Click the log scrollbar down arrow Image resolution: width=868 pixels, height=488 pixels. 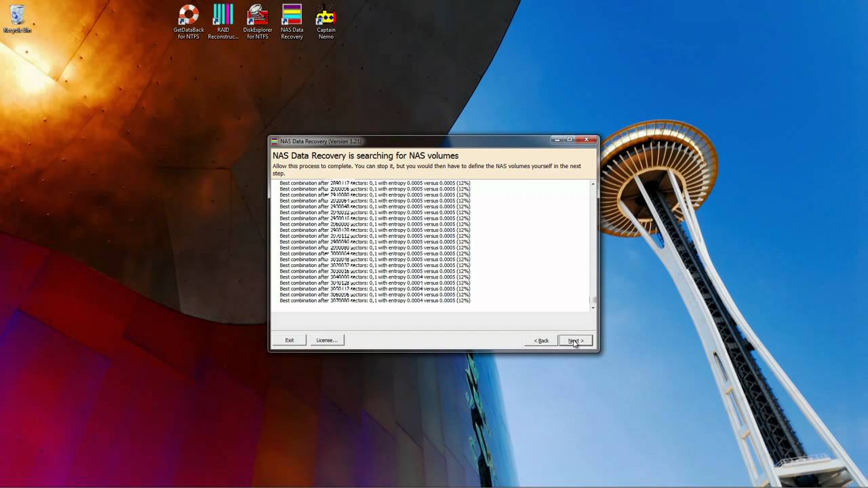pos(593,308)
